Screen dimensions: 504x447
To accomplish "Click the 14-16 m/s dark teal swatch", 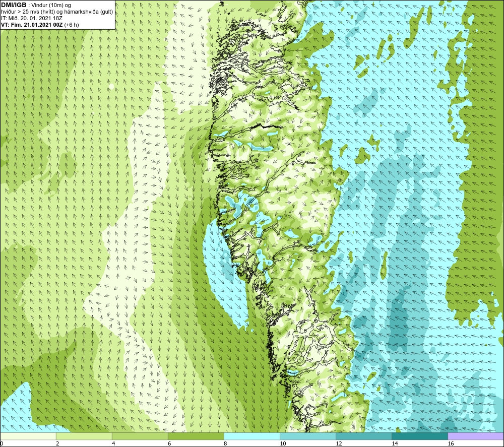I will pyautogui.click(x=420, y=436).
